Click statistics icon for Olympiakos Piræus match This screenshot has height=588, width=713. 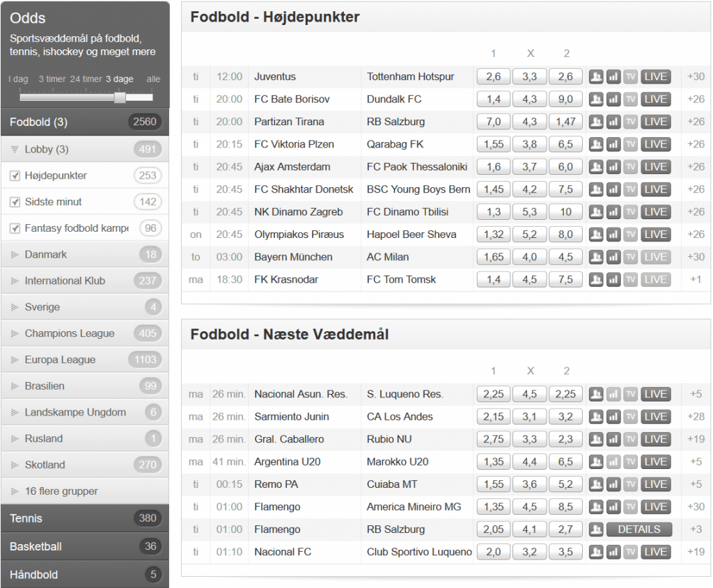(613, 235)
